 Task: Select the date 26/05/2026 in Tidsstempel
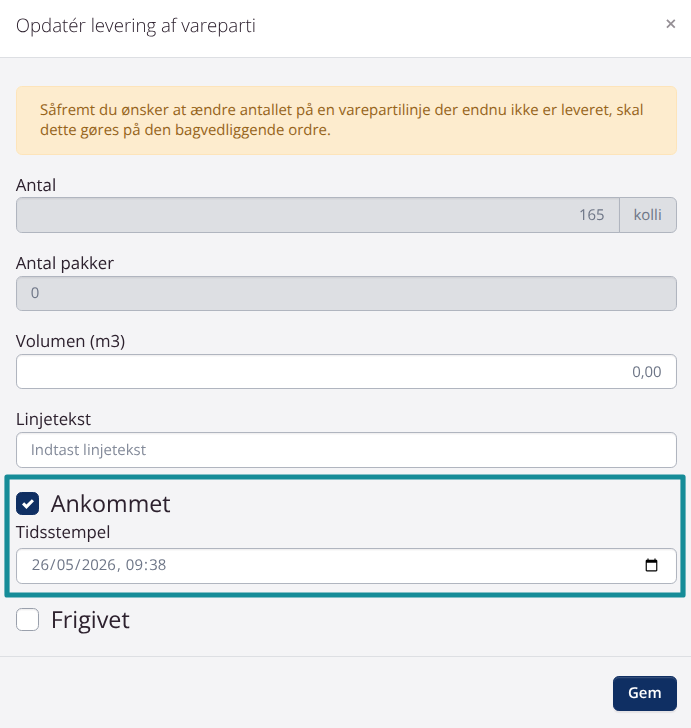(x=73, y=565)
